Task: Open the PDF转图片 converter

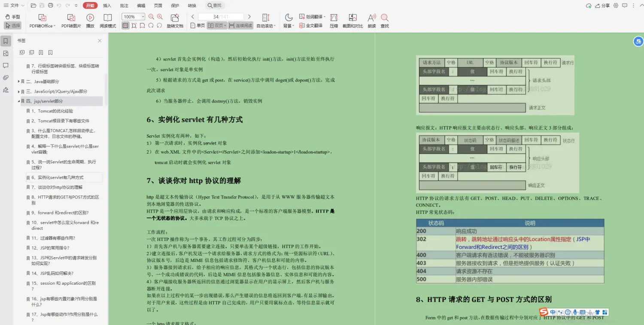Action: [71, 21]
